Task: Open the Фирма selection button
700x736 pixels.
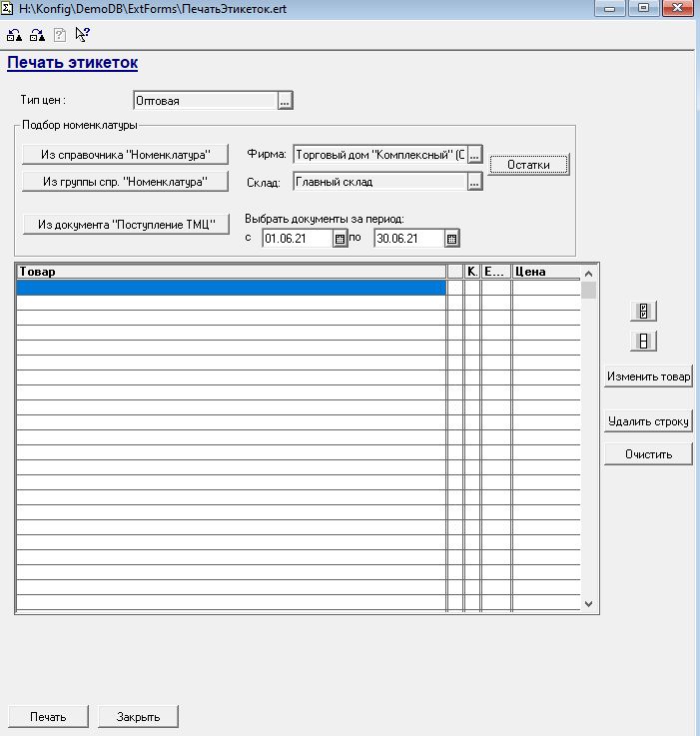Action: 475,155
